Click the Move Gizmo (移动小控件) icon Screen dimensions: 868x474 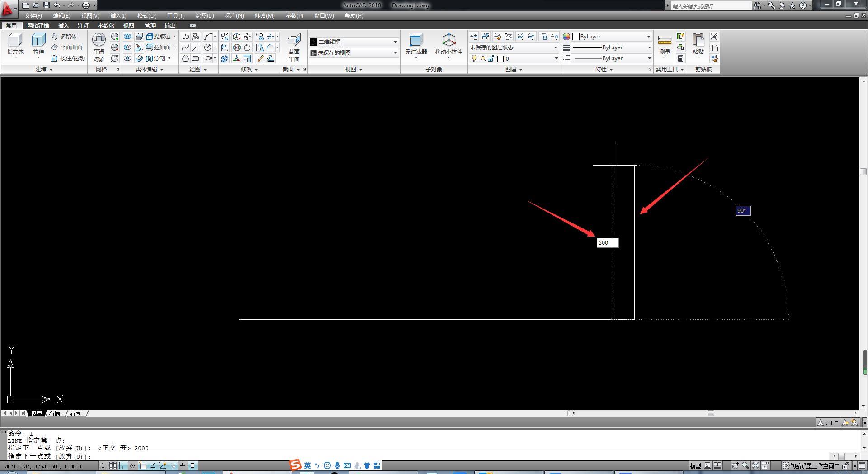click(448, 44)
